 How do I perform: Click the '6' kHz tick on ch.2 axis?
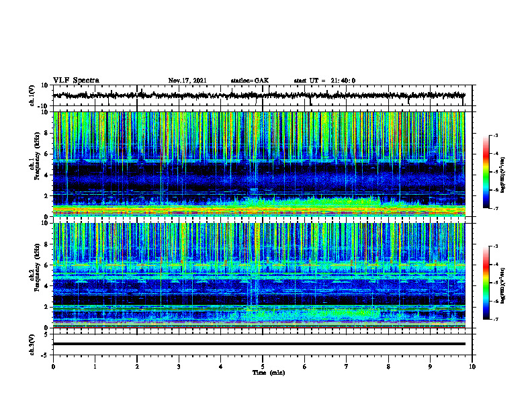47,265
